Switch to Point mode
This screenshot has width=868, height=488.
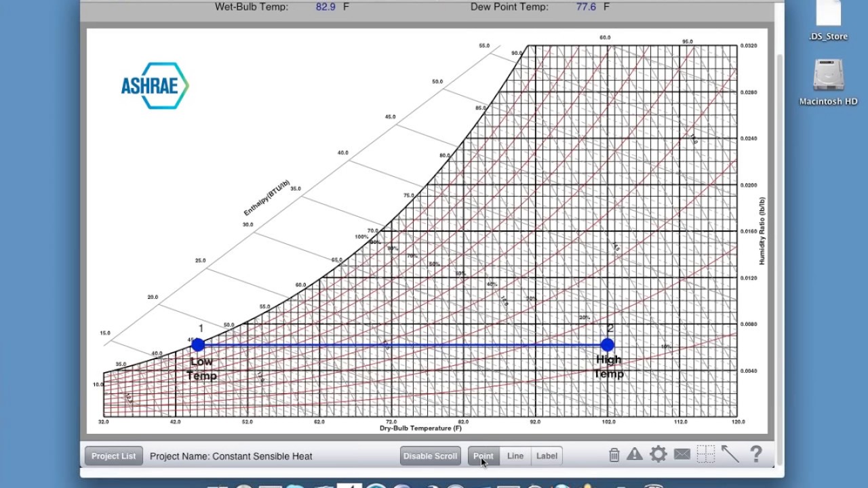(484, 456)
